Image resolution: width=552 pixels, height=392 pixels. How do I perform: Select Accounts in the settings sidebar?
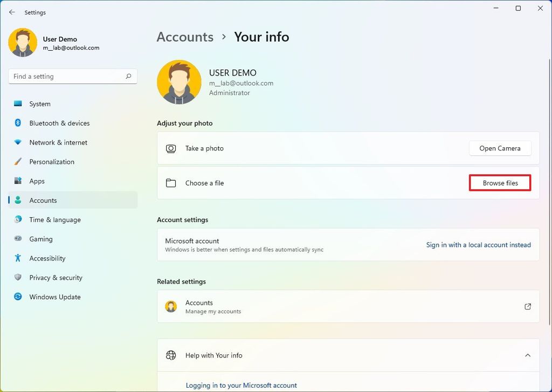point(43,200)
